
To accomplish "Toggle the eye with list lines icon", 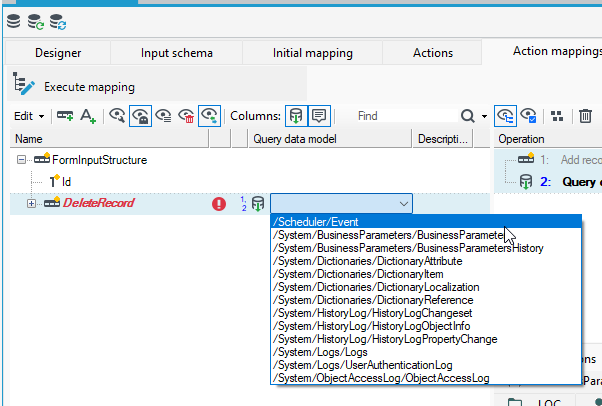I will pyautogui.click(x=163, y=116).
